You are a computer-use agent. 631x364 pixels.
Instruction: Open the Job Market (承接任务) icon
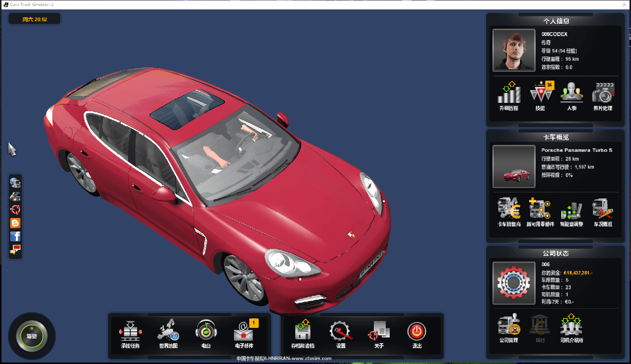coord(131,331)
